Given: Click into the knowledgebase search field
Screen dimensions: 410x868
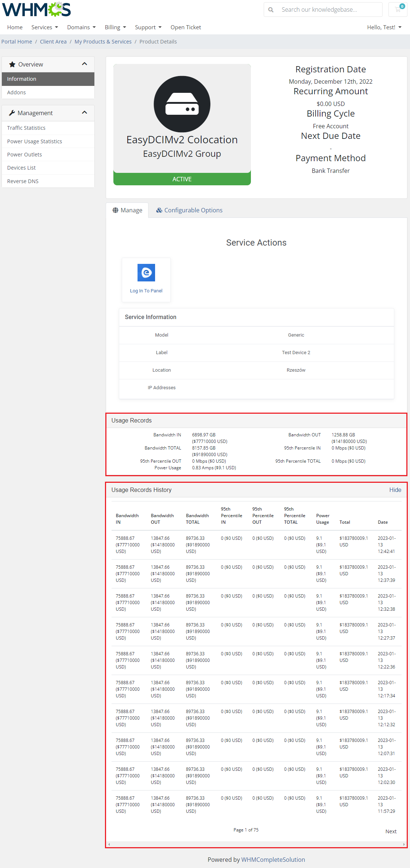Looking at the screenshot, I should click(329, 10).
